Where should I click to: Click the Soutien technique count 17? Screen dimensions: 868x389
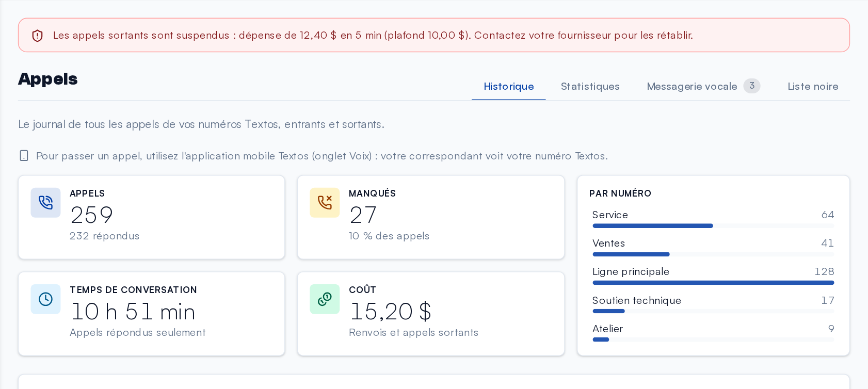pos(828,300)
